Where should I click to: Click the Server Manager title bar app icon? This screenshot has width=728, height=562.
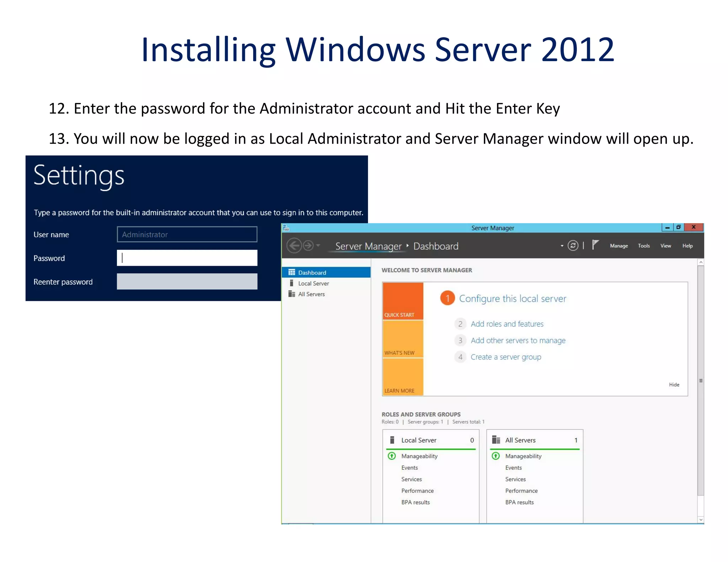click(286, 228)
